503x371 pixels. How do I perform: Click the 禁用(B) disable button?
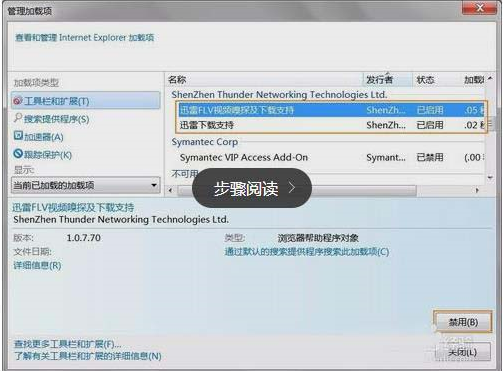[x=463, y=322]
